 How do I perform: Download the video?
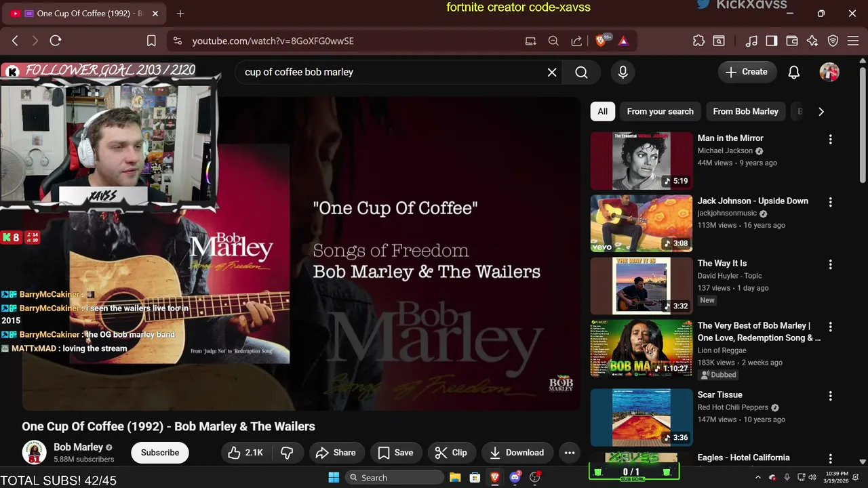pyautogui.click(x=517, y=453)
